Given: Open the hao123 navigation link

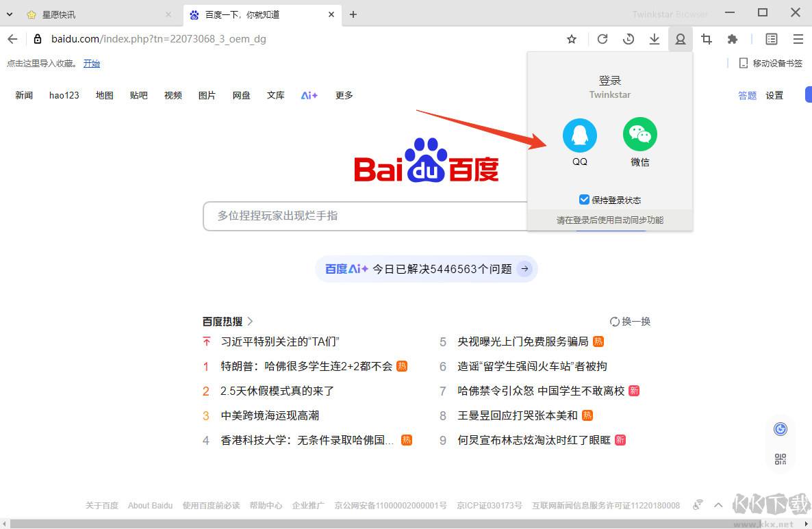Looking at the screenshot, I should (64, 95).
